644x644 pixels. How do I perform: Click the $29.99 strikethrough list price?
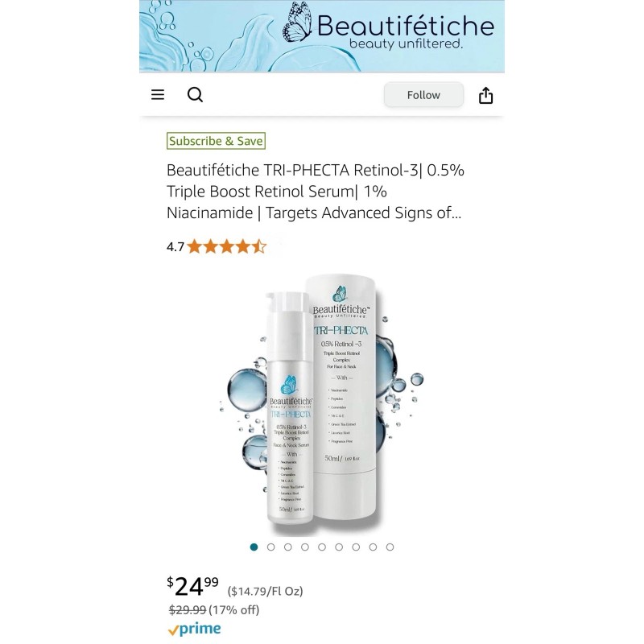188,610
